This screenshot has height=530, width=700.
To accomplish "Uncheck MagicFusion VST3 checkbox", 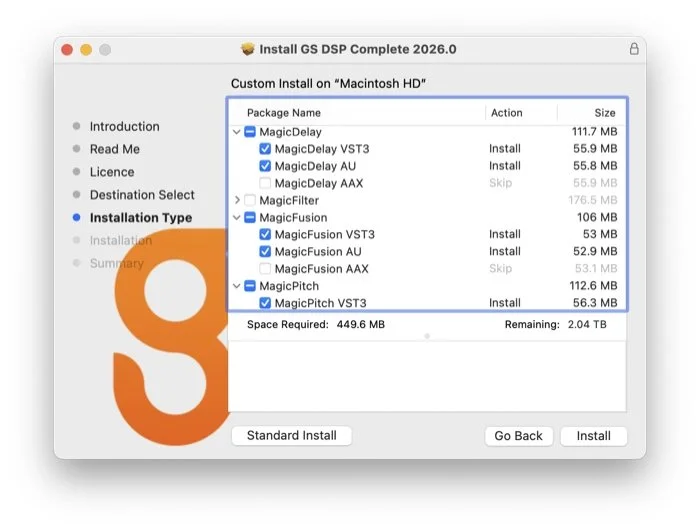I will (x=265, y=234).
